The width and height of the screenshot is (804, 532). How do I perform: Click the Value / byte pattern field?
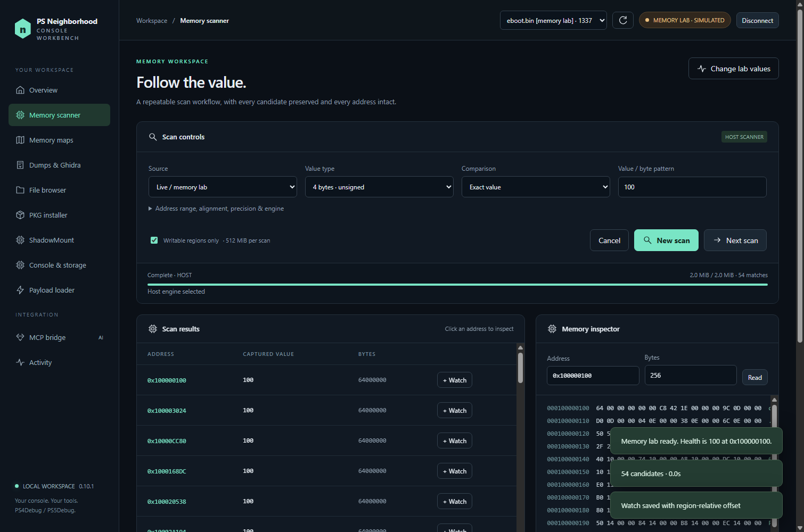692,187
